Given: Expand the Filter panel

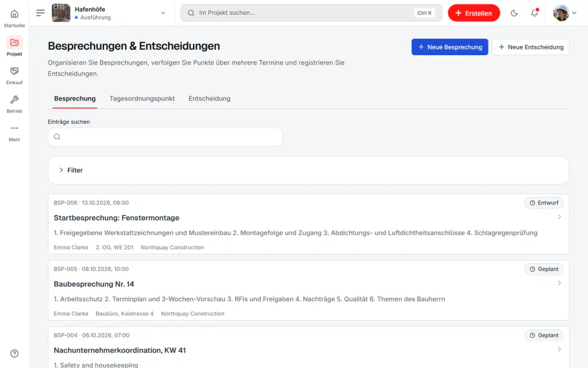Looking at the screenshot, I should [x=308, y=170].
